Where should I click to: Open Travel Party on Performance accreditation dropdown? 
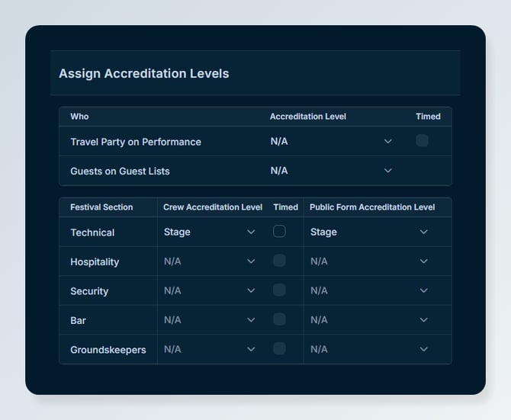[x=331, y=141]
